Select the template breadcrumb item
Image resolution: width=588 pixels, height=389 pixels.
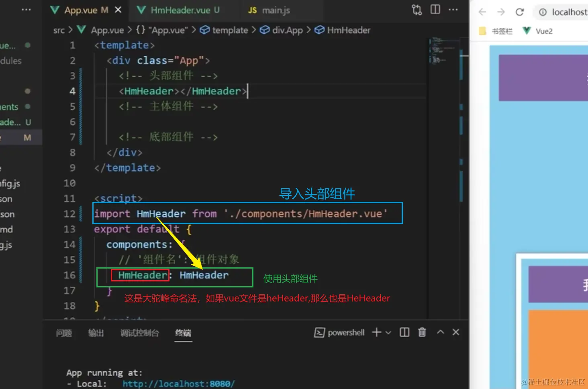(x=224, y=30)
